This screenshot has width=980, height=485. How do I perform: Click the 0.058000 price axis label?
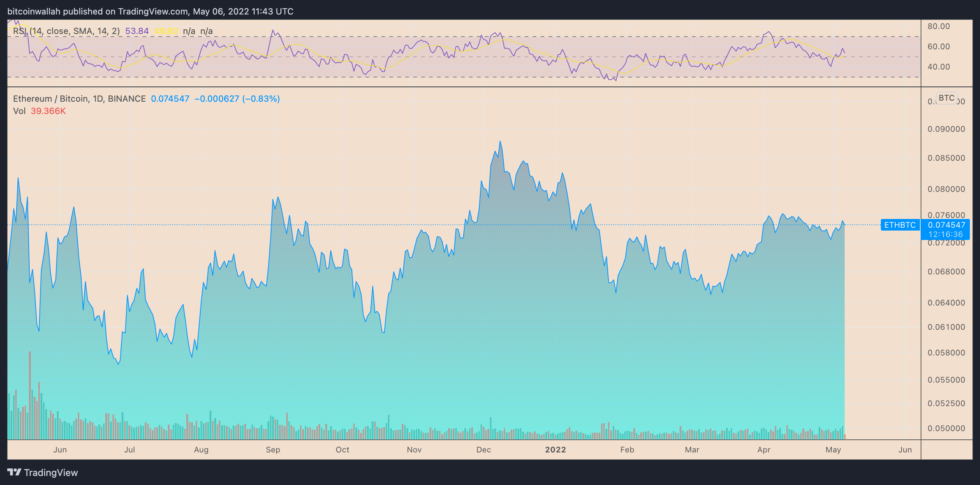(x=946, y=353)
